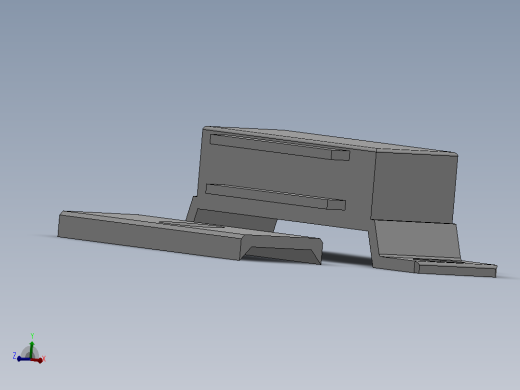Click the red X axis of the triad
The width and height of the screenshot is (520, 390).
(x=37, y=360)
